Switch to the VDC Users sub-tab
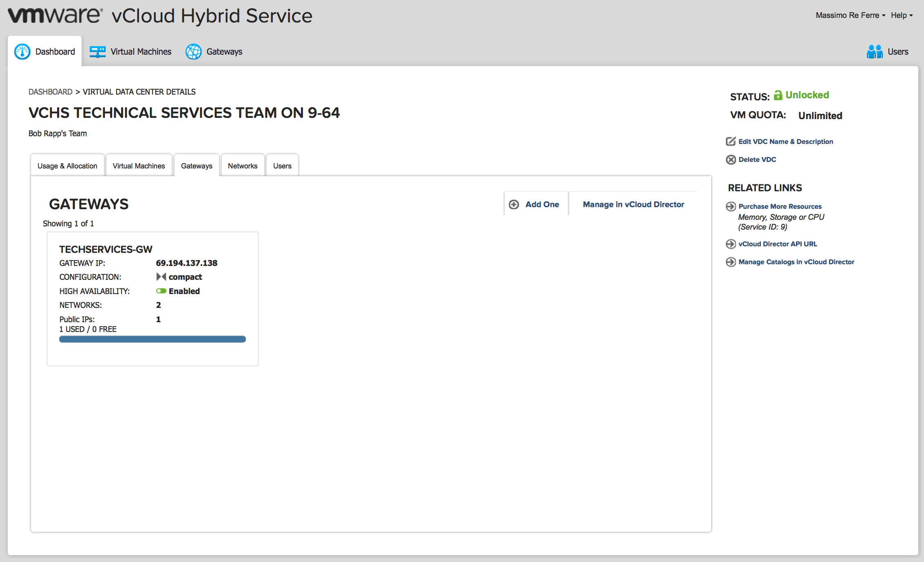 [282, 166]
